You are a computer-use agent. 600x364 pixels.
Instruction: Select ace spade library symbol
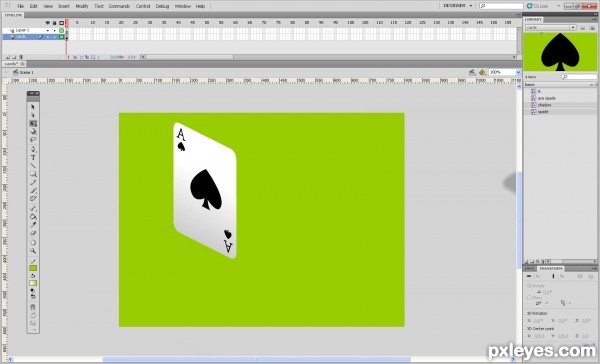pos(546,98)
